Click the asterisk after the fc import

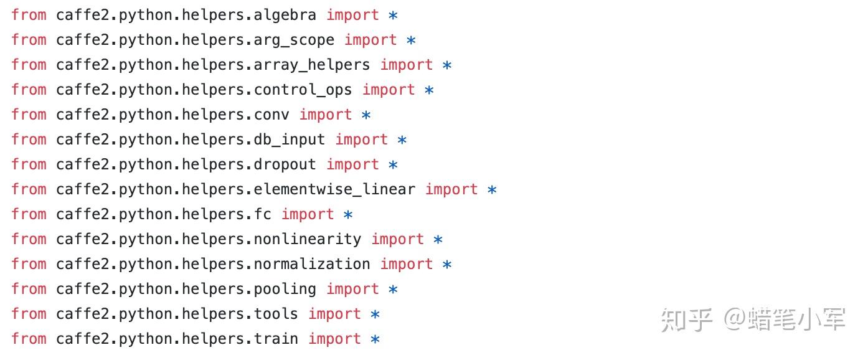348,215
